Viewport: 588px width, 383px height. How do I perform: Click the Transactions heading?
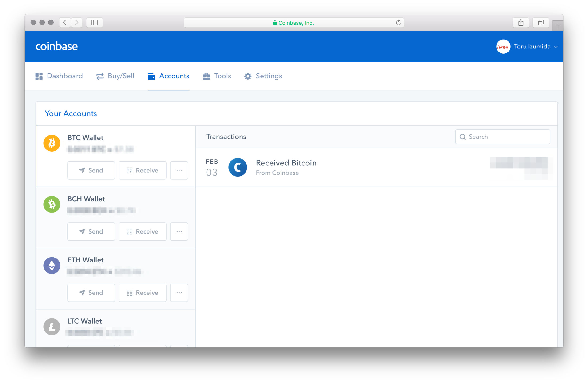226,137
